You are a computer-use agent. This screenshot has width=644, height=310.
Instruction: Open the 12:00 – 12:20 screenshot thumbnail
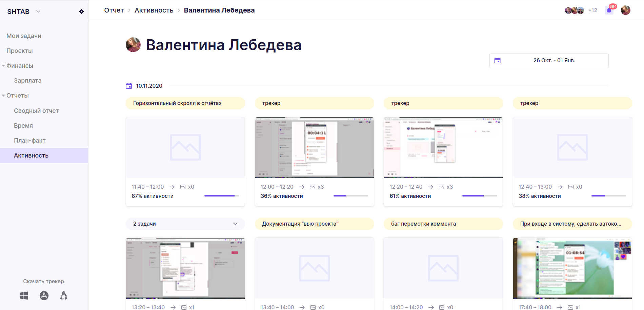(314, 148)
